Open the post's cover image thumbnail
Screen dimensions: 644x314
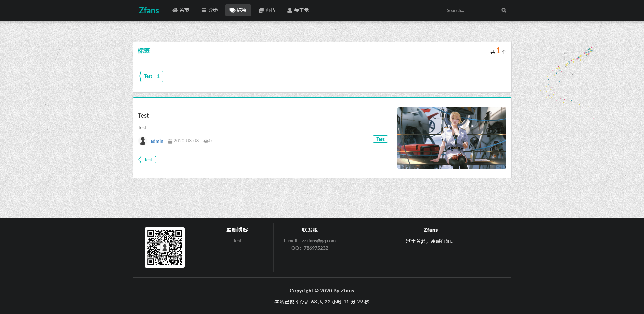(x=452, y=138)
